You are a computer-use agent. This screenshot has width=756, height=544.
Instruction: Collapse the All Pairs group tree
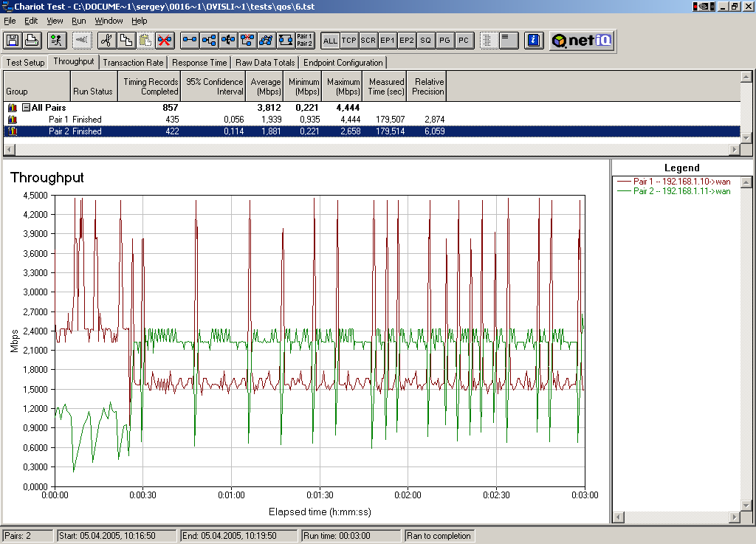[26, 108]
